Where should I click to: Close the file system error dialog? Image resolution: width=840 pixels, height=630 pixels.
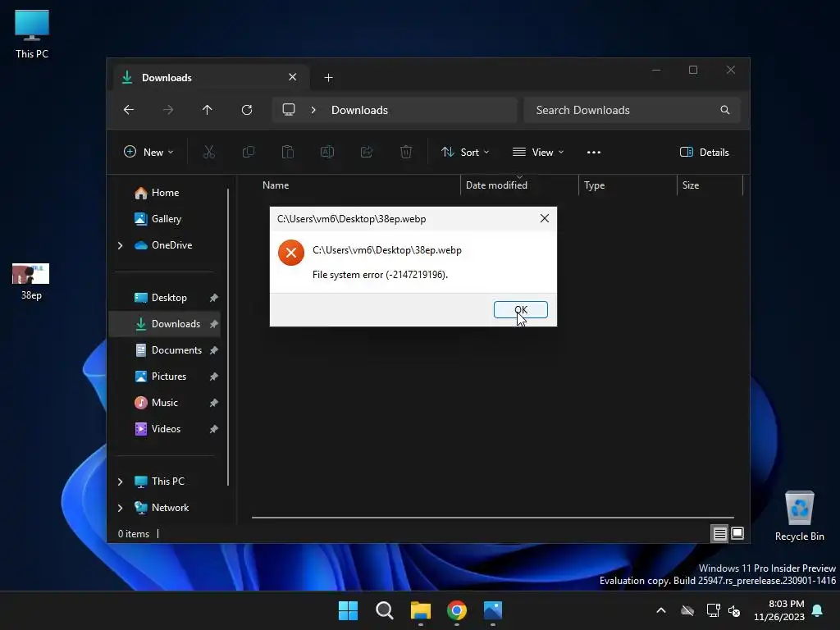545,218
